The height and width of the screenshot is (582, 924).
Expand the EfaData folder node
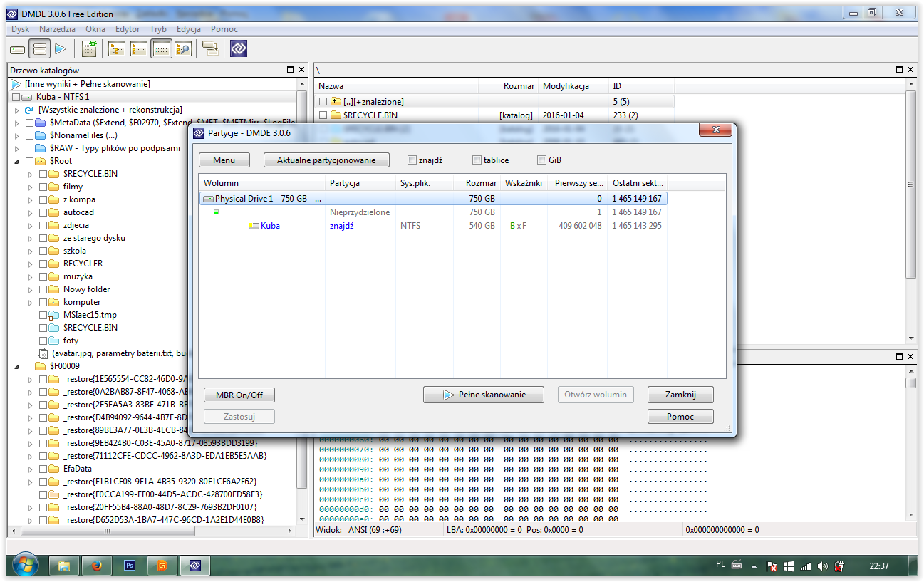[x=30, y=469]
